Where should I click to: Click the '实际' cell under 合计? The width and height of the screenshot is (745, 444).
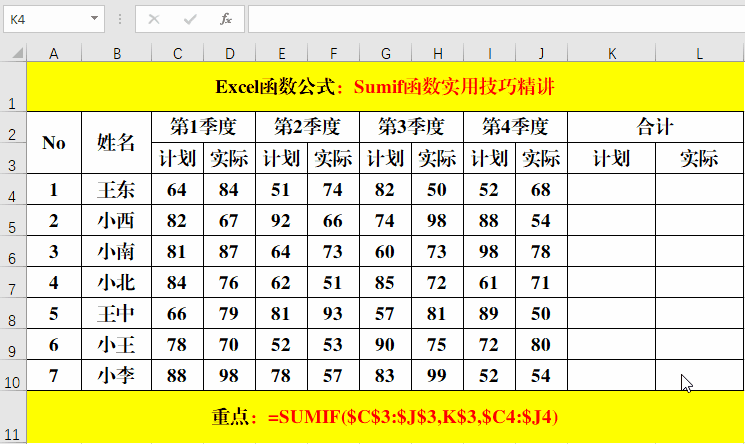pyautogui.click(x=699, y=158)
